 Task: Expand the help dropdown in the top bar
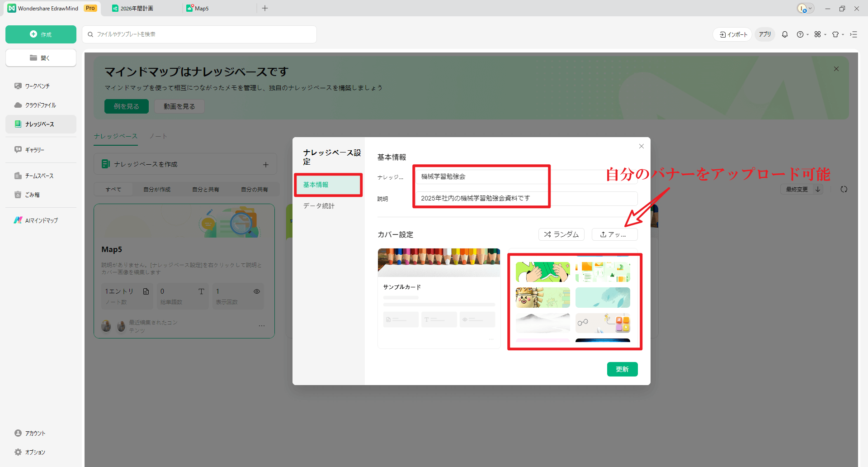(x=803, y=34)
